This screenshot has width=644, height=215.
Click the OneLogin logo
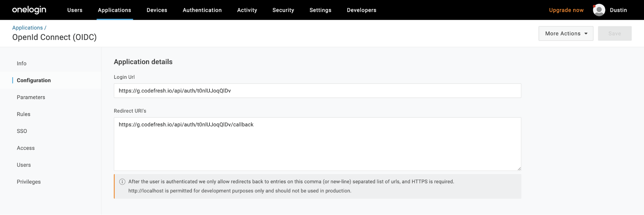point(29,10)
